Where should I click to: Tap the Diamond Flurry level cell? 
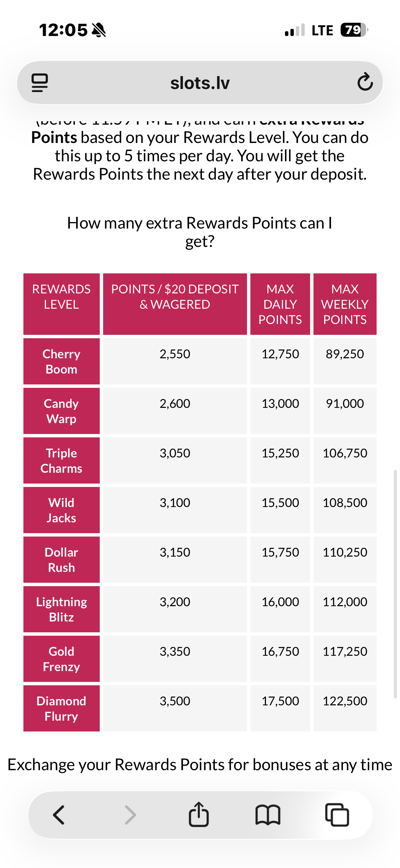coord(61,708)
